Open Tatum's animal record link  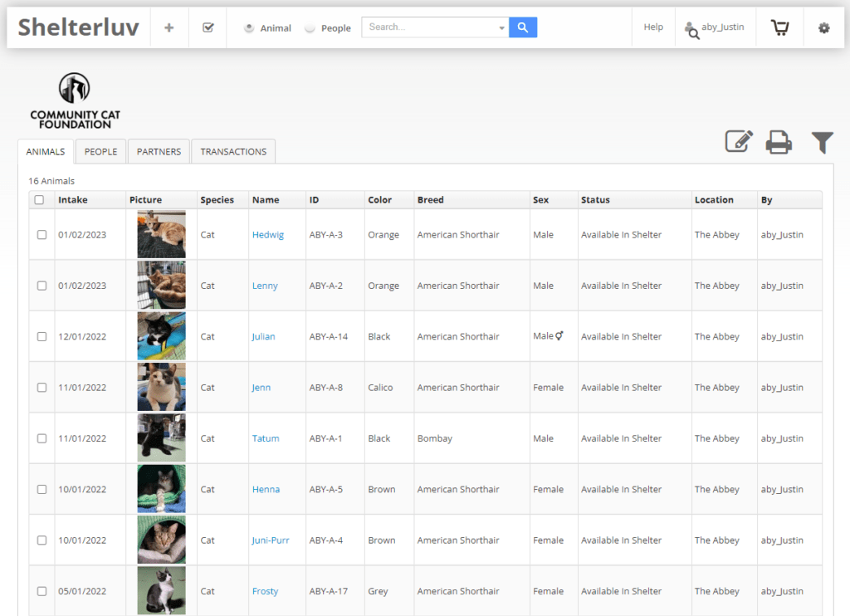click(266, 438)
